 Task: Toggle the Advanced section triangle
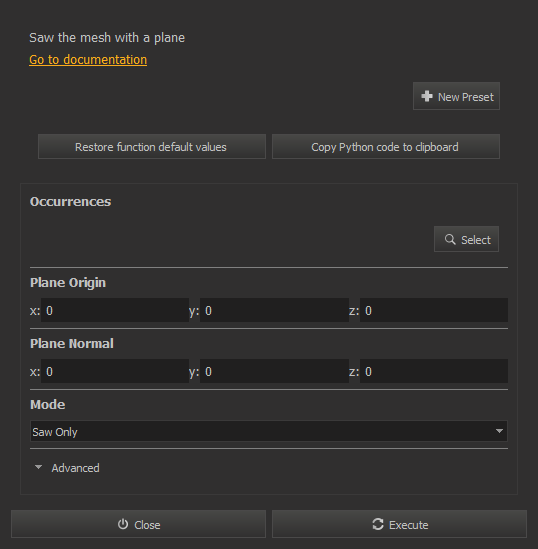(39, 467)
